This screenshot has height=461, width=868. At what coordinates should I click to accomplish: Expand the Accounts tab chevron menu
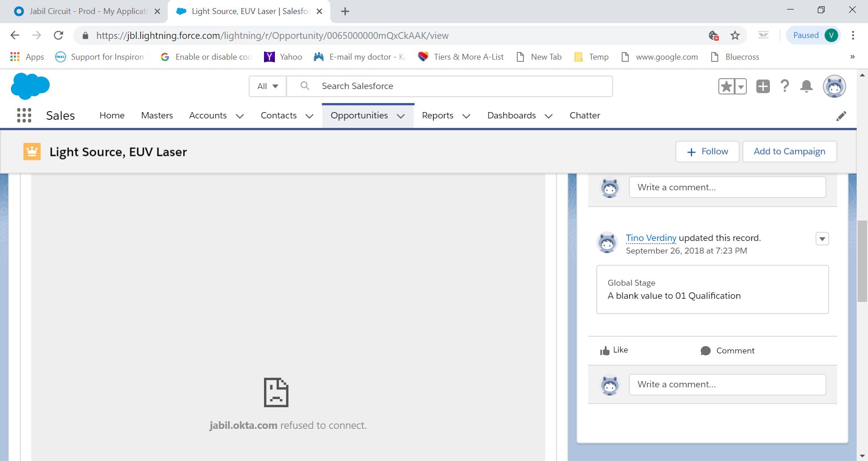[x=240, y=116]
